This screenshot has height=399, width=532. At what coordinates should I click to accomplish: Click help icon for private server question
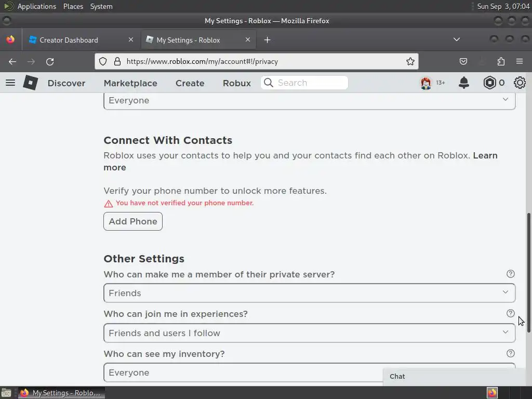(510, 274)
